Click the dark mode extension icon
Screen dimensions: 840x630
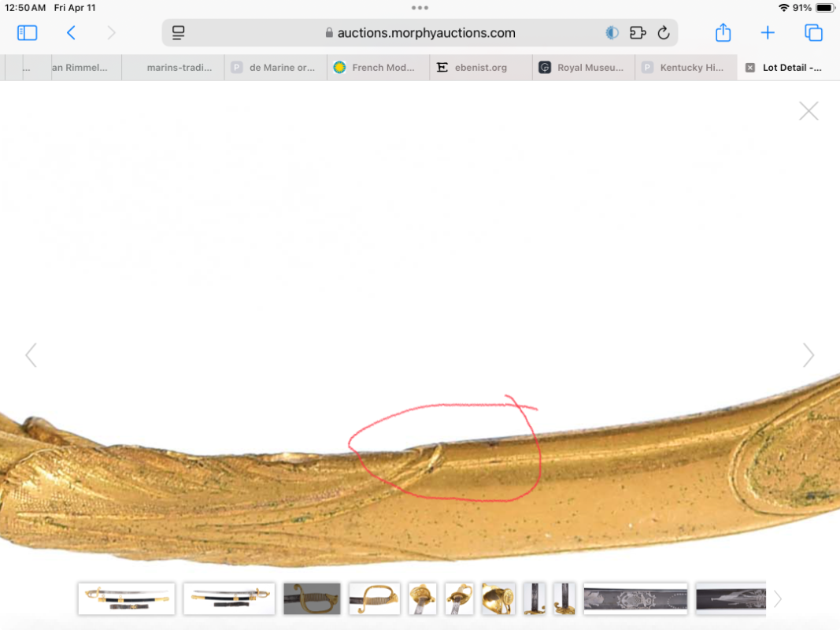point(612,32)
